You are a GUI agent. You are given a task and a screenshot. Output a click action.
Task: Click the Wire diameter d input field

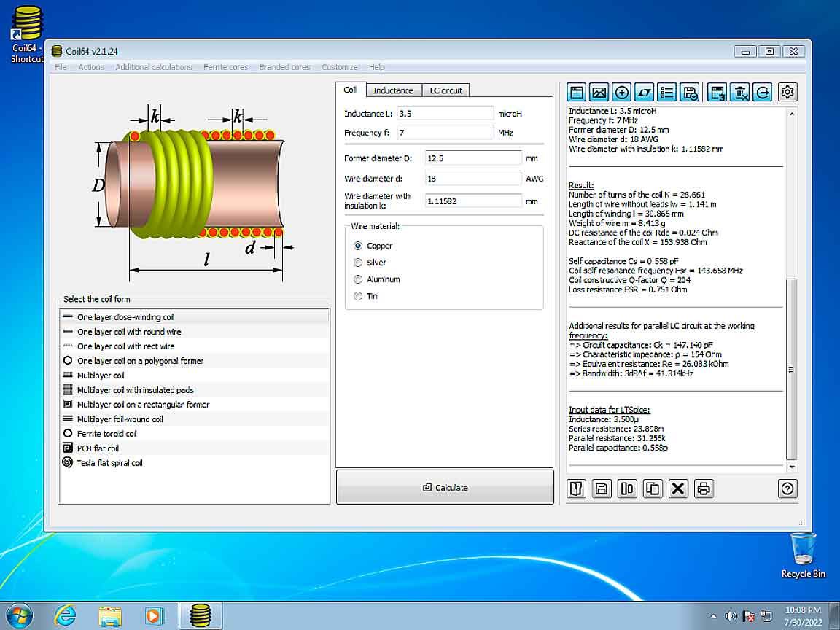[x=473, y=179]
